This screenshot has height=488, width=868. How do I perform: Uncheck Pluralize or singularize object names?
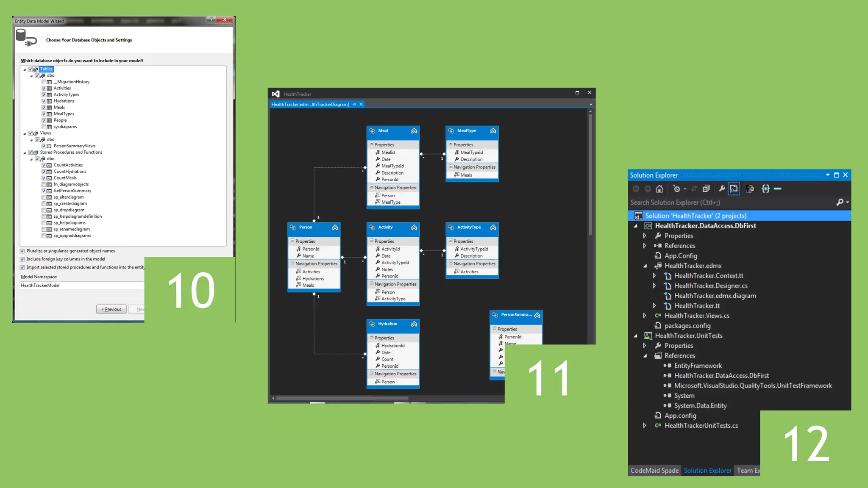pos(22,251)
